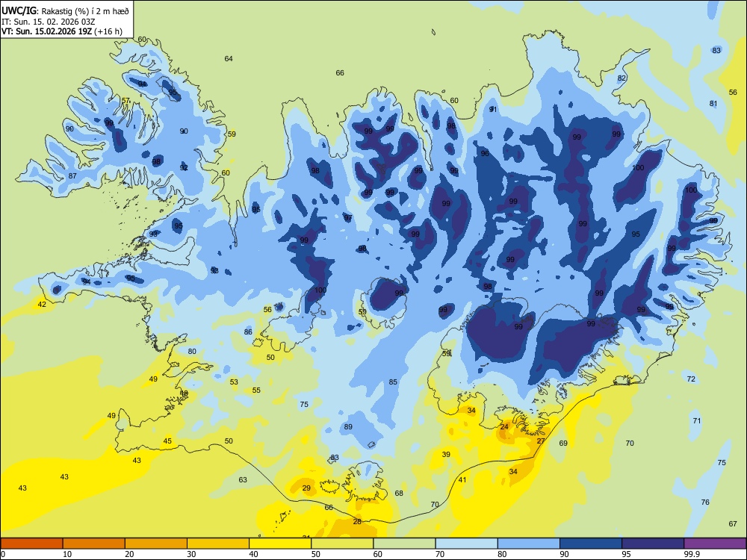Click the '20' tick label on the color scale
This screenshot has height=560, width=747.
[x=129, y=554]
